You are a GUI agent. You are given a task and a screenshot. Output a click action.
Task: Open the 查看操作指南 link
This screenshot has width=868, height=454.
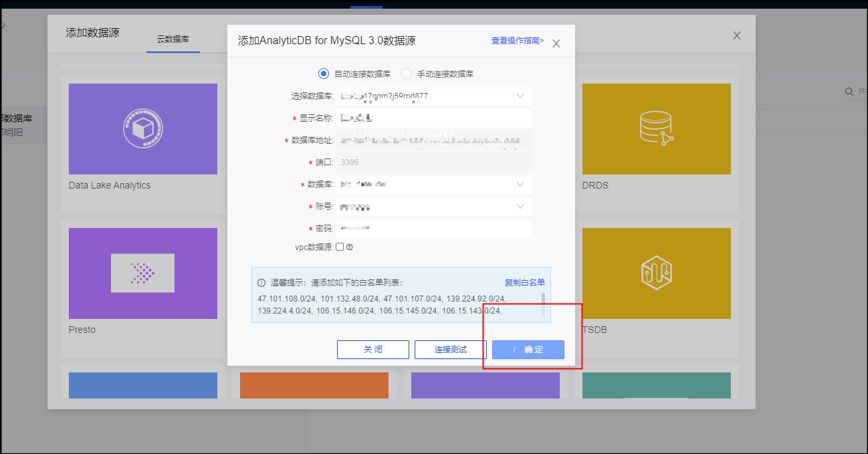click(517, 41)
